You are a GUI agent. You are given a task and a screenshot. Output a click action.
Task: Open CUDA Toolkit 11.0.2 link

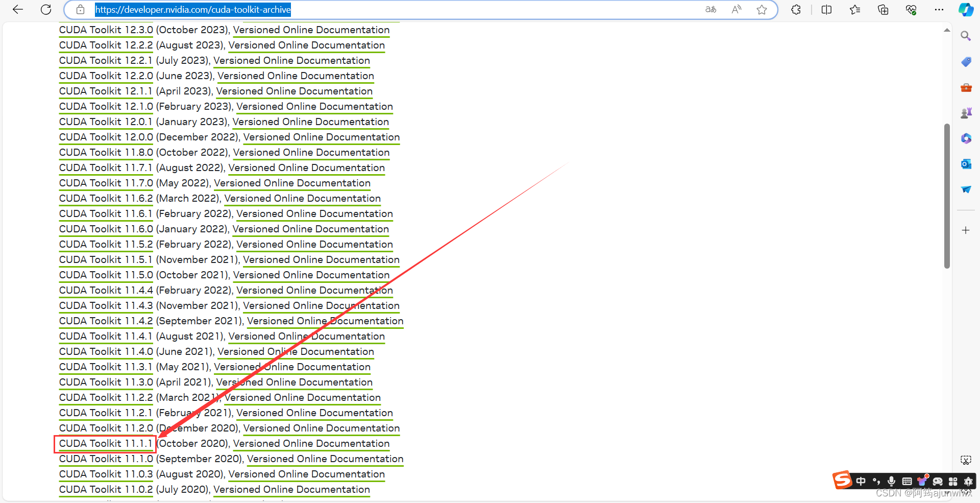coord(106,489)
